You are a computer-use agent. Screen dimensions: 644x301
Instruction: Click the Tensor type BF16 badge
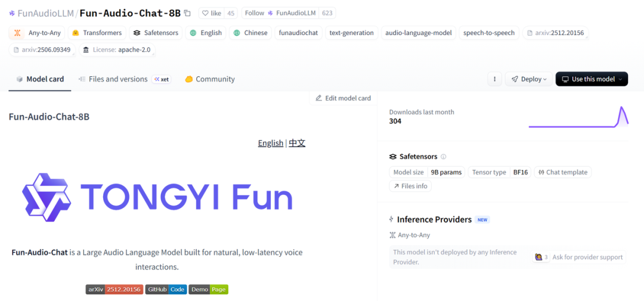500,172
